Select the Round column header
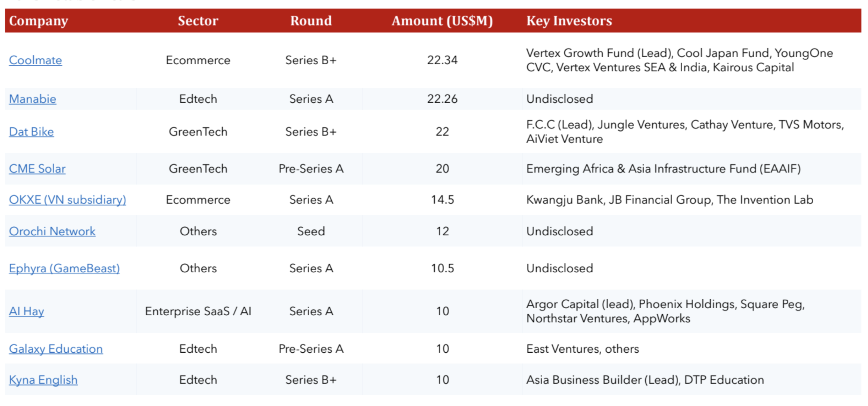This screenshot has height=406, width=868. point(311,21)
